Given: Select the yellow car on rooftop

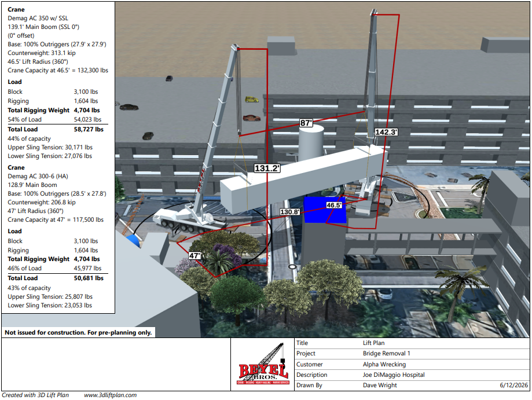Looking at the screenshot, I should click(252, 100).
